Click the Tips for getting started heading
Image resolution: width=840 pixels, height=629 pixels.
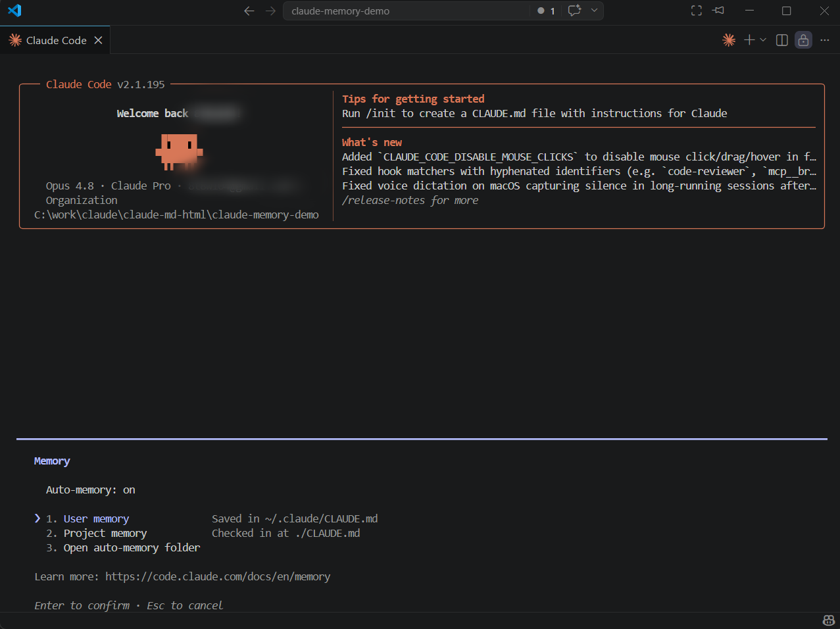point(413,99)
